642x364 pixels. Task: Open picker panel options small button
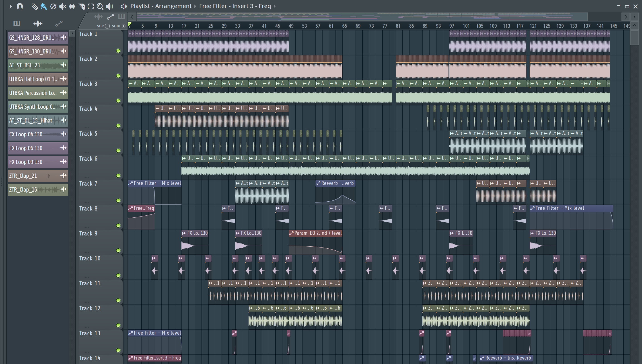pos(72,33)
